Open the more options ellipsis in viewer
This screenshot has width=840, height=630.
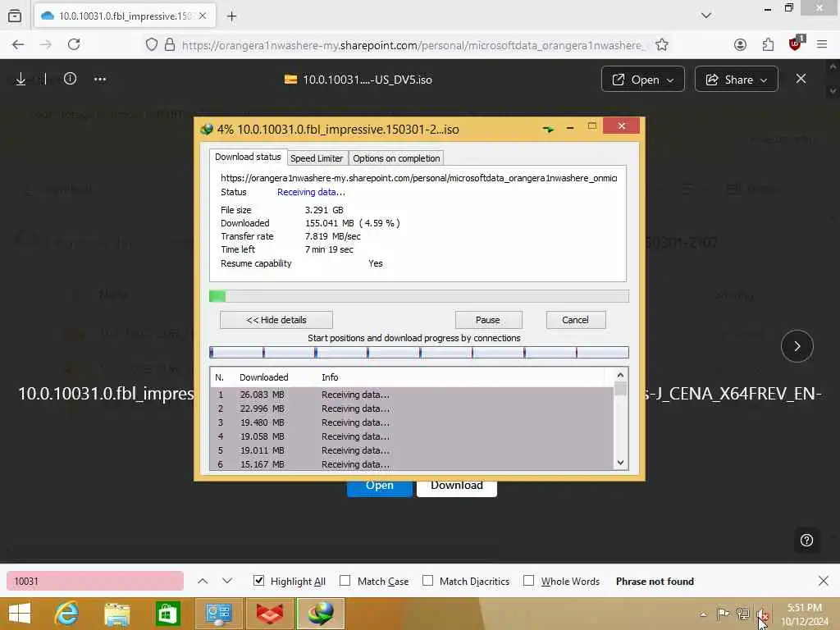[99, 80]
